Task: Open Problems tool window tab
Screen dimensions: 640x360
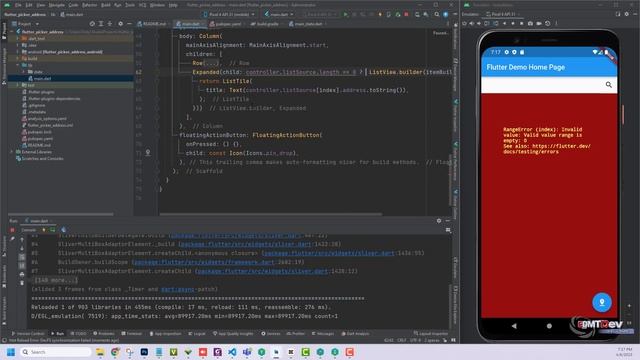Action: [x=104, y=333]
